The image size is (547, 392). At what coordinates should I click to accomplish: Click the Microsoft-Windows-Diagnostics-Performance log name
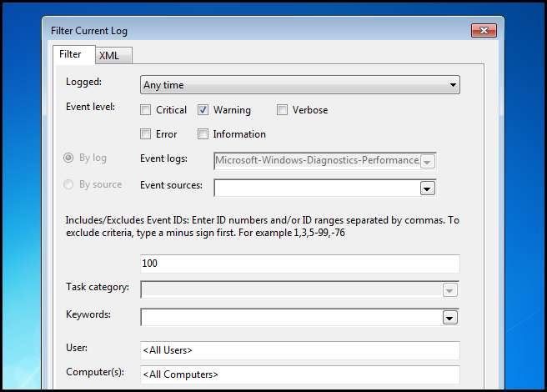[317, 160]
